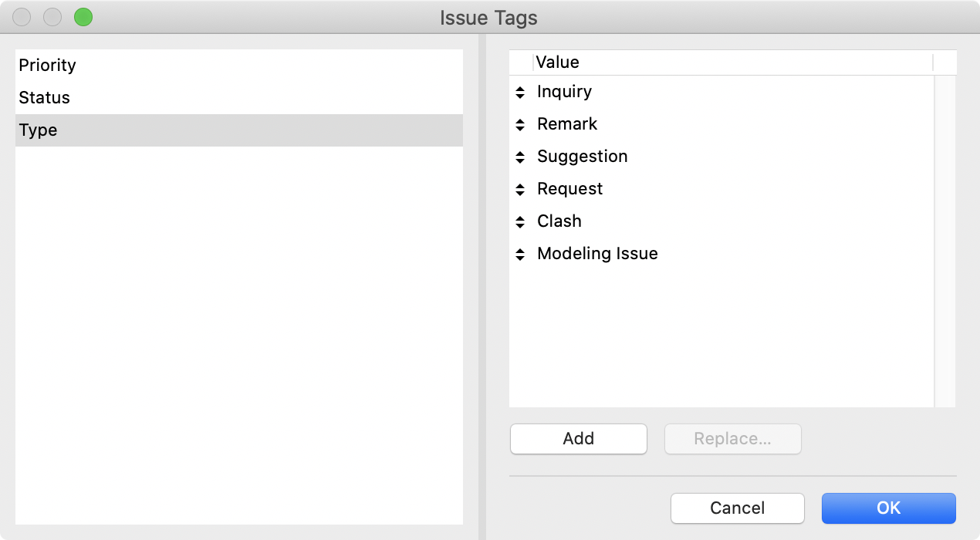Click the reorder handle beside Request
This screenshot has height=540, width=980.
click(x=520, y=190)
